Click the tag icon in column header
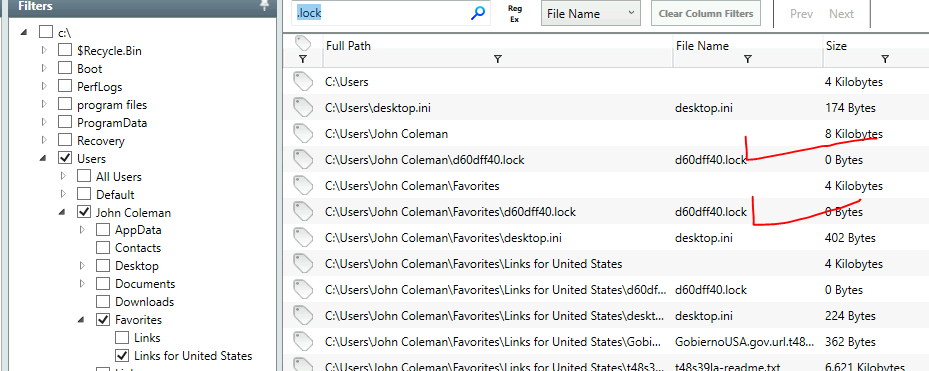Image resolution: width=929 pixels, height=371 pixels. [x=303, y=44]
